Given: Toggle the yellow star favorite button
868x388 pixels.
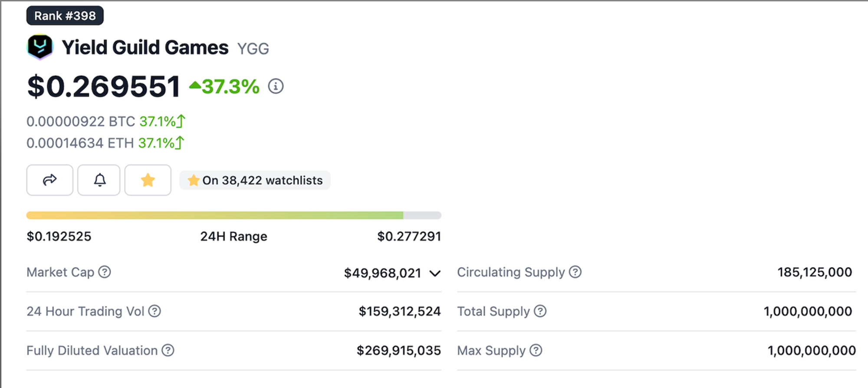Looking at the screenshot, I should tap(148, 180).
